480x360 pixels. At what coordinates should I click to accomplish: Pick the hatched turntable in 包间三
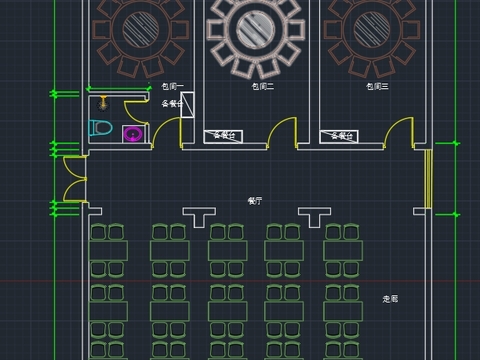[x=372, y=29]
